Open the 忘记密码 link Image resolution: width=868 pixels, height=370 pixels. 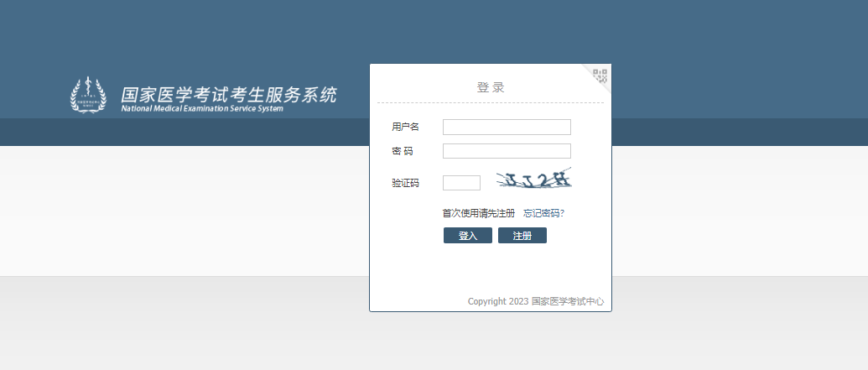[541, 213]
